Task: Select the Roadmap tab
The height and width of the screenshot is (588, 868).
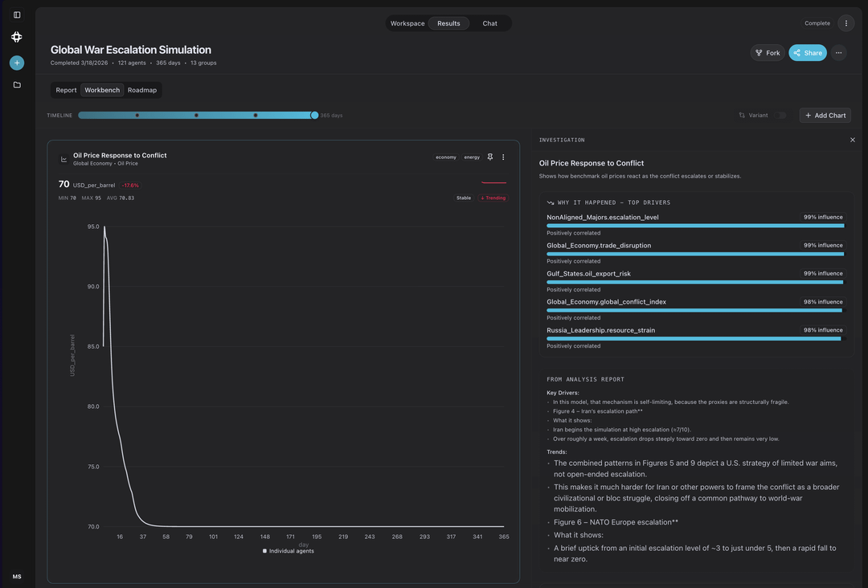Action: [142, 90]
